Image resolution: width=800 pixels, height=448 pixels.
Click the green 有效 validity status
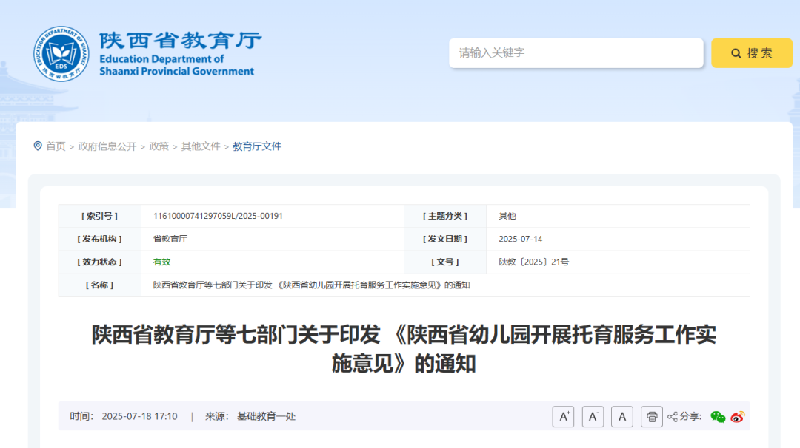tap(162, 262)
